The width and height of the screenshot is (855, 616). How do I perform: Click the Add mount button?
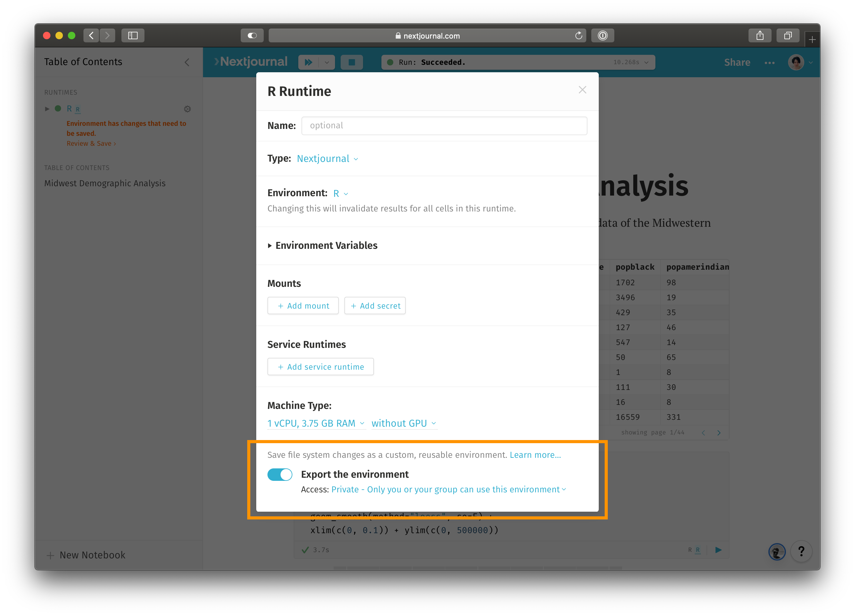click(303, 306)
